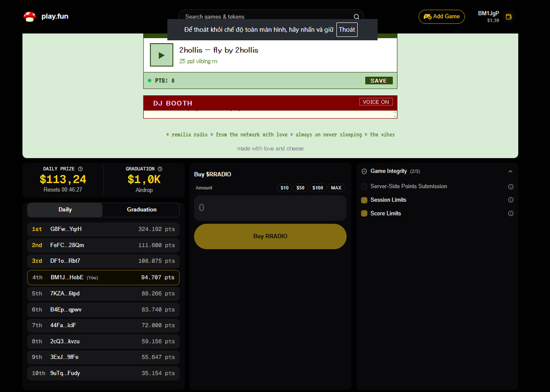
Task: Click the DJ Booth scrollbar
Action: [395, 114]
